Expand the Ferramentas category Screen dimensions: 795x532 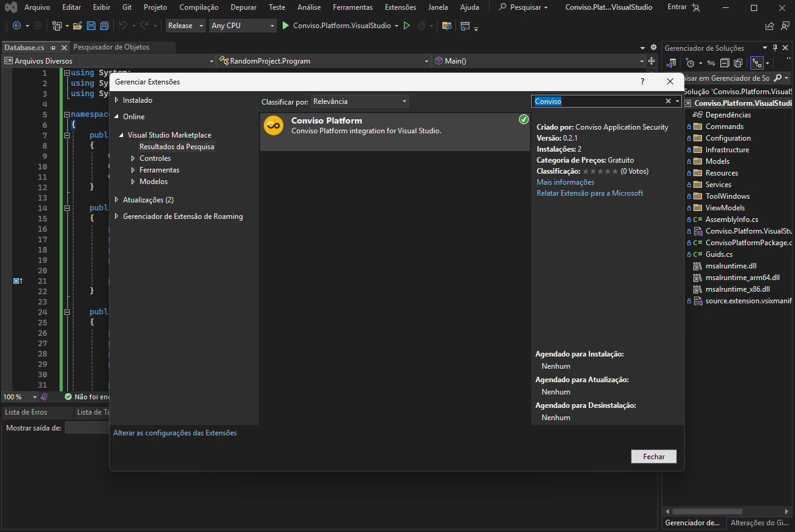click(133, 170)
